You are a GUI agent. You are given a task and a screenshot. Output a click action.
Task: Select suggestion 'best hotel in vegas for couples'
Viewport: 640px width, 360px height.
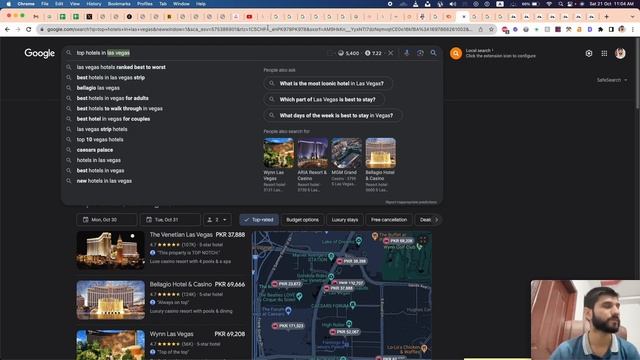click(113, 119)
